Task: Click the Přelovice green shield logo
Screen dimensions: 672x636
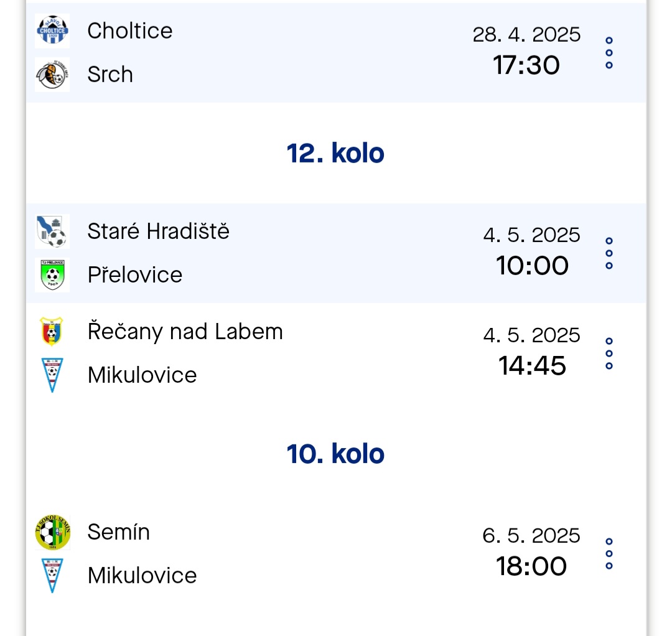Action: (52, 274)
